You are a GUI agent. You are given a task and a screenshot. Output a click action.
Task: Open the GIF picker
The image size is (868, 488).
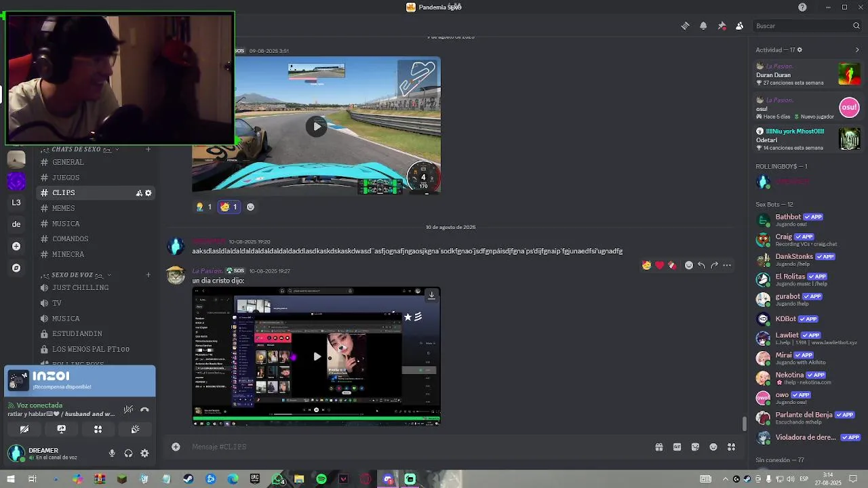pos(677,447)
